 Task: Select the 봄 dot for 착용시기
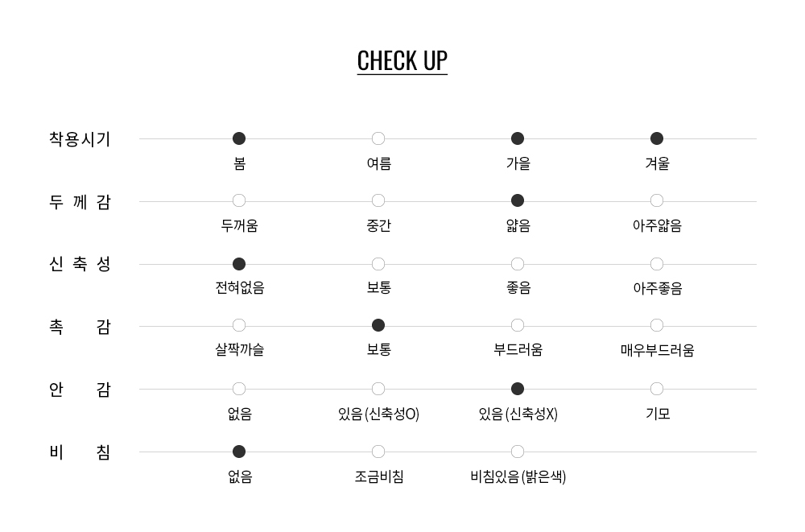[x=239, y=138]
